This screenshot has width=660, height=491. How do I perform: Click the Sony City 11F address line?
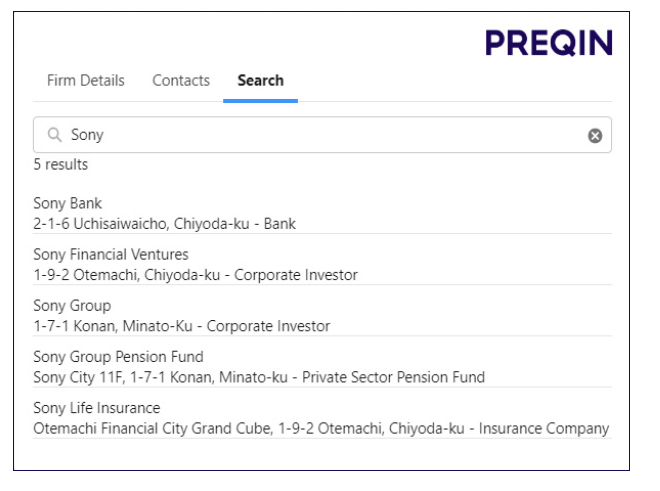[x=259, y=377]
